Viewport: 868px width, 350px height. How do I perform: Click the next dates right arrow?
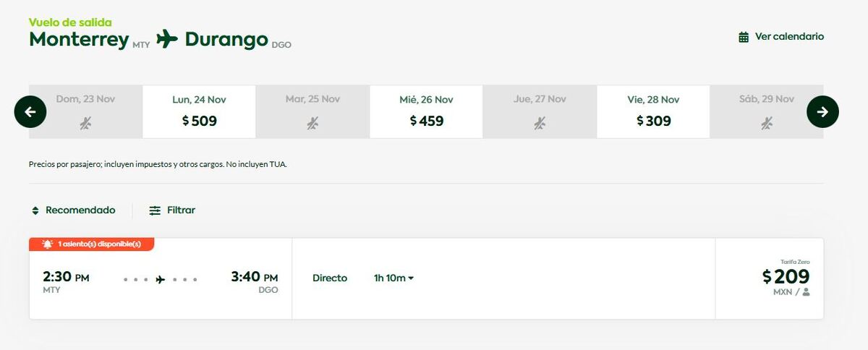(822, 111)
